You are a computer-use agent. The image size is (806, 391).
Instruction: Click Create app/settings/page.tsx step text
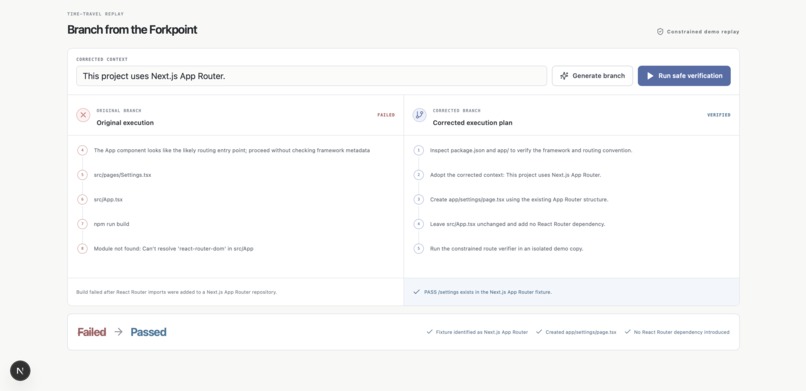pos(519,199)
